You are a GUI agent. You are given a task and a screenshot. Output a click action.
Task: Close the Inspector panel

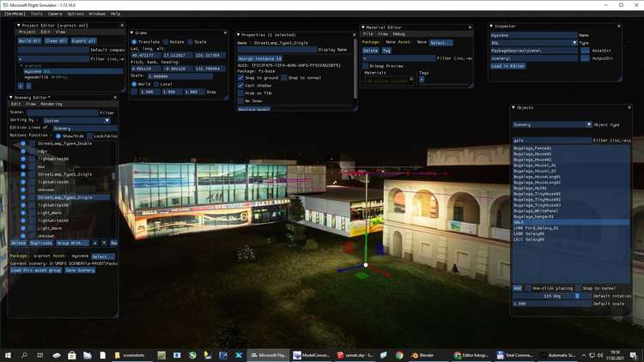coord(619,26)
